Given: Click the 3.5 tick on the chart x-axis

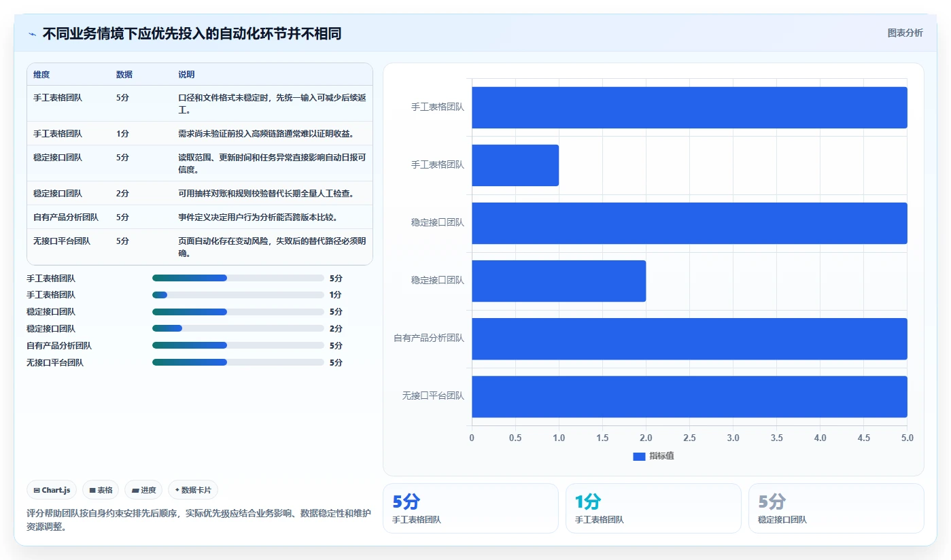Looking at the screenshot, I should pyautogui.click(x=776, y=438).
